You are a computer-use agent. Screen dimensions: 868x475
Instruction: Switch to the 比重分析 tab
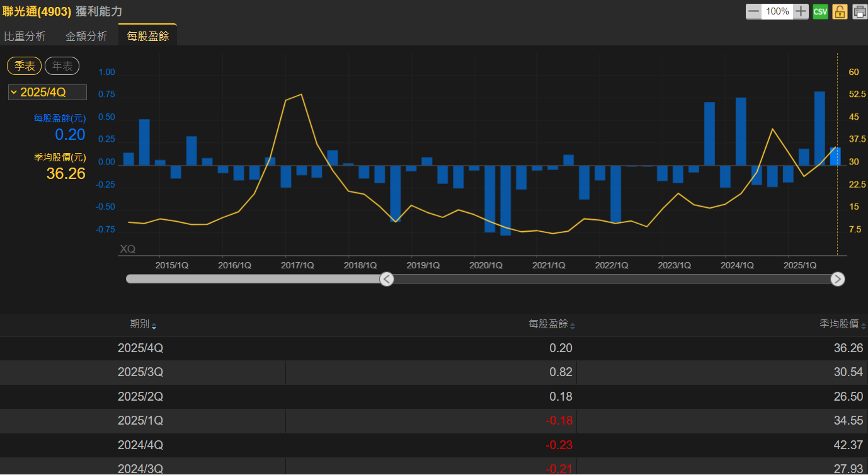pyautogui.click(x=25, y=37)
